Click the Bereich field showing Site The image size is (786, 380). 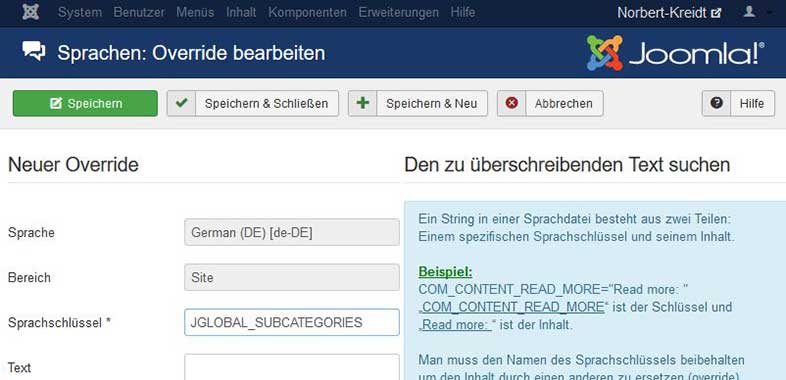(x=292, y=277)
